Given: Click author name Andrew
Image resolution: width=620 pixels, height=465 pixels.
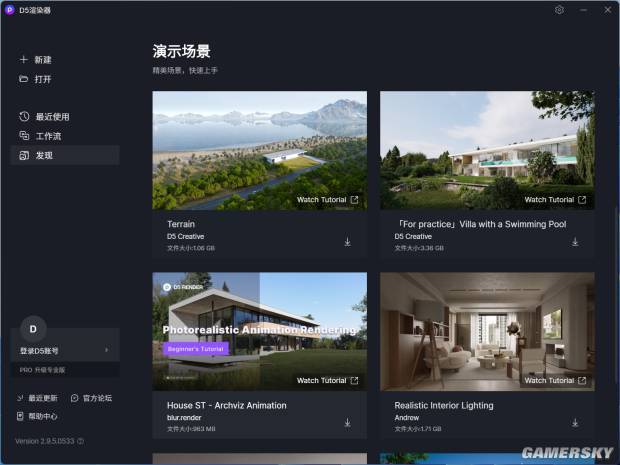Looking at the screenshot, I should pos(406,418).
